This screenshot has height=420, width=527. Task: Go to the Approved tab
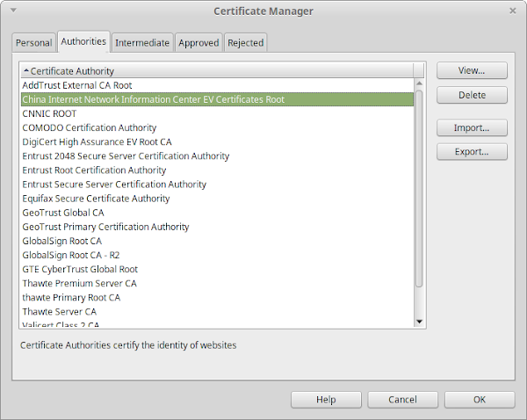(199, 43)
